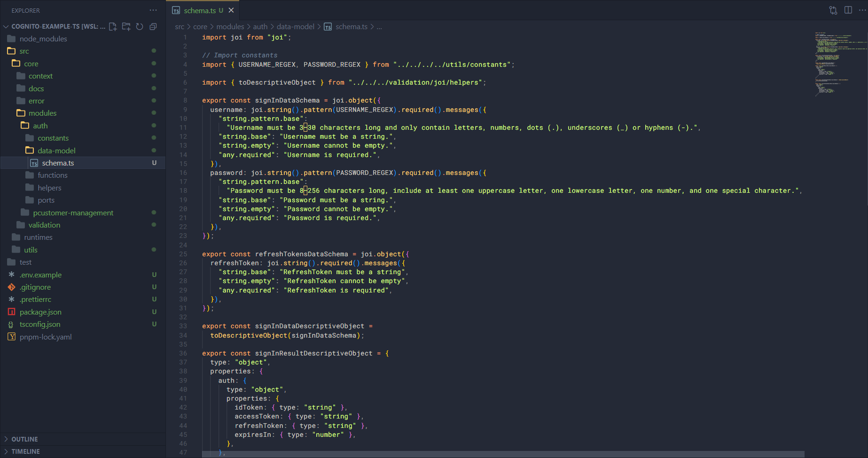Open editor more actions ellipsis
Image resolution: width=868 pixels, height=458 pixels.
862,10
